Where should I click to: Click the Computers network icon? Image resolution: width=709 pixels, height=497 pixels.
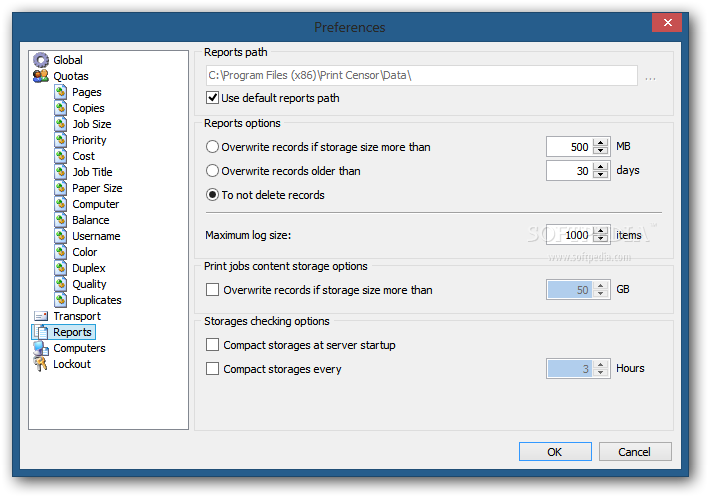[x=41, y=348]
